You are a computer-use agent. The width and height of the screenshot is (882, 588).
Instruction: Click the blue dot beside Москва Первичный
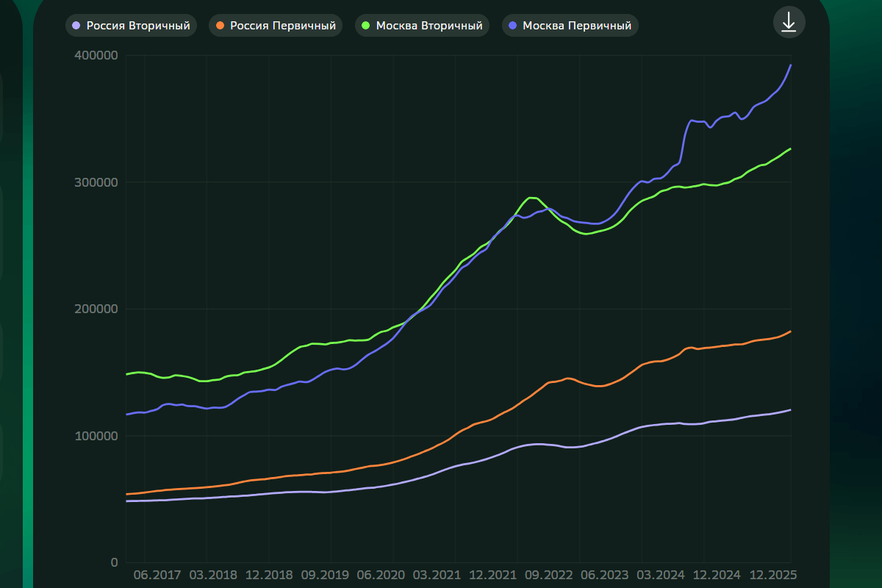512,26
